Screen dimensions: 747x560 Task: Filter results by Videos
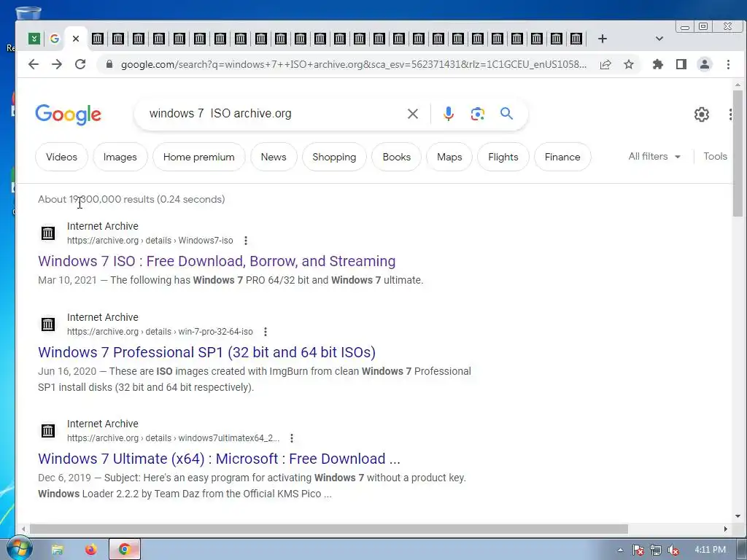click(x=61, y=157)
